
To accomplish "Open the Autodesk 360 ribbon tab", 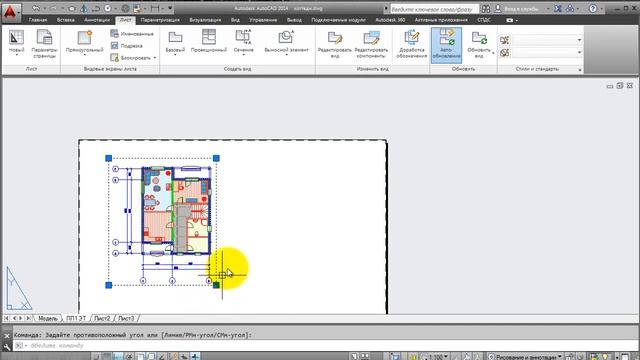I will (x=390, y=20).
